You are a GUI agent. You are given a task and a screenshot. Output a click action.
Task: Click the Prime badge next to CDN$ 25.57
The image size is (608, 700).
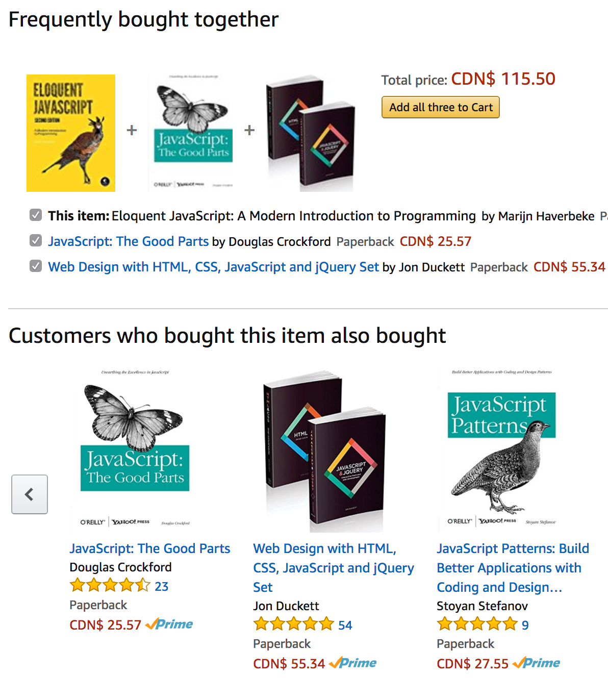click(169, 624)
